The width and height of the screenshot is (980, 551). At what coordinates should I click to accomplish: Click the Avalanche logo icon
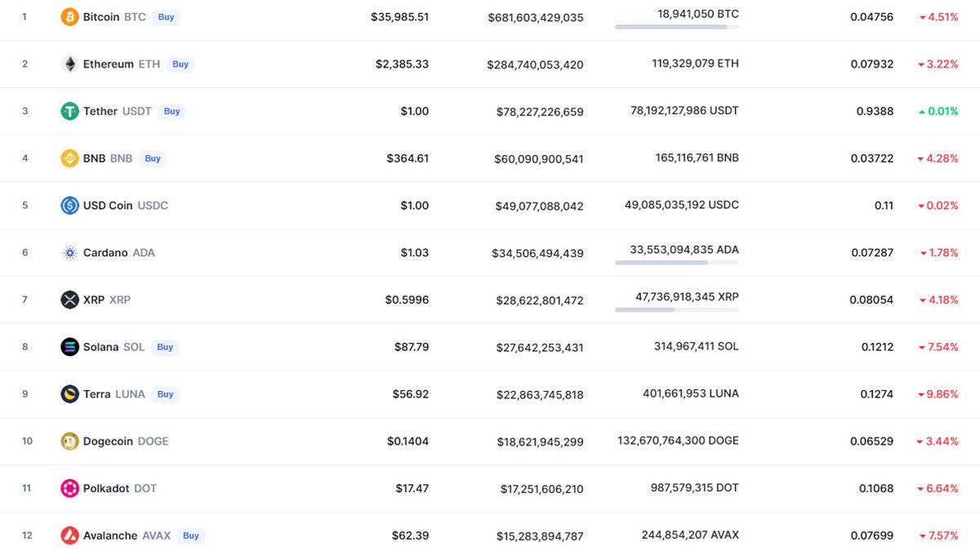point(69,535)
